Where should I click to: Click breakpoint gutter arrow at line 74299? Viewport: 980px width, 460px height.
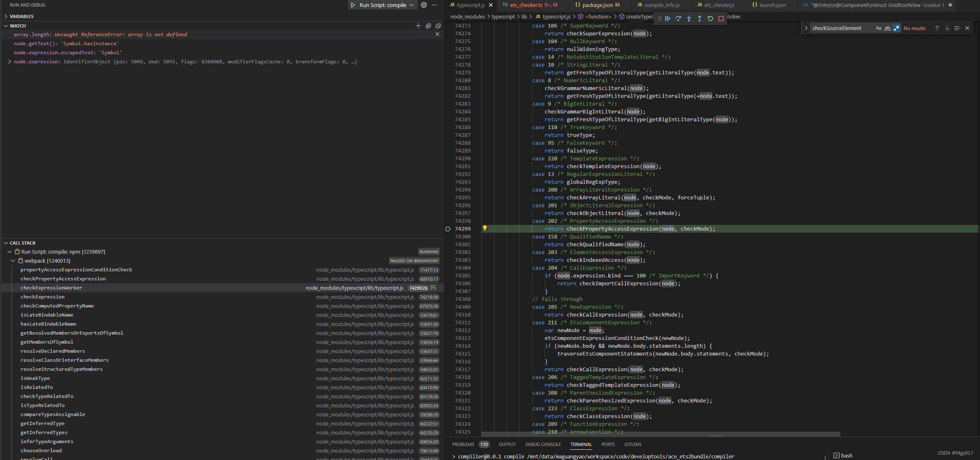point(448,229)
